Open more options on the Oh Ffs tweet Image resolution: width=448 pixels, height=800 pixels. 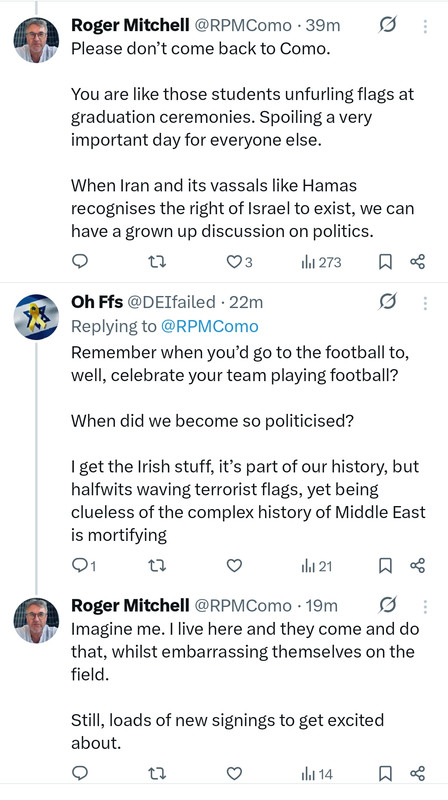tap(425, 303)
